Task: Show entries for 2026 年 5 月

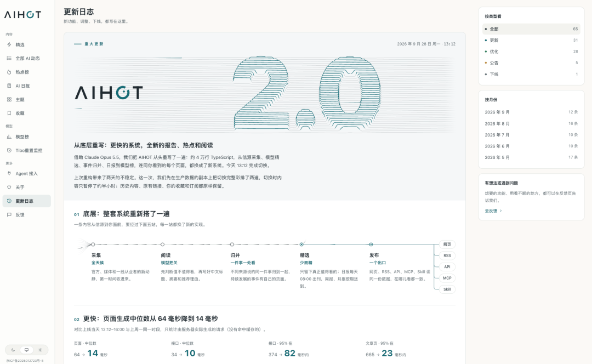Action: pos(531,157)
